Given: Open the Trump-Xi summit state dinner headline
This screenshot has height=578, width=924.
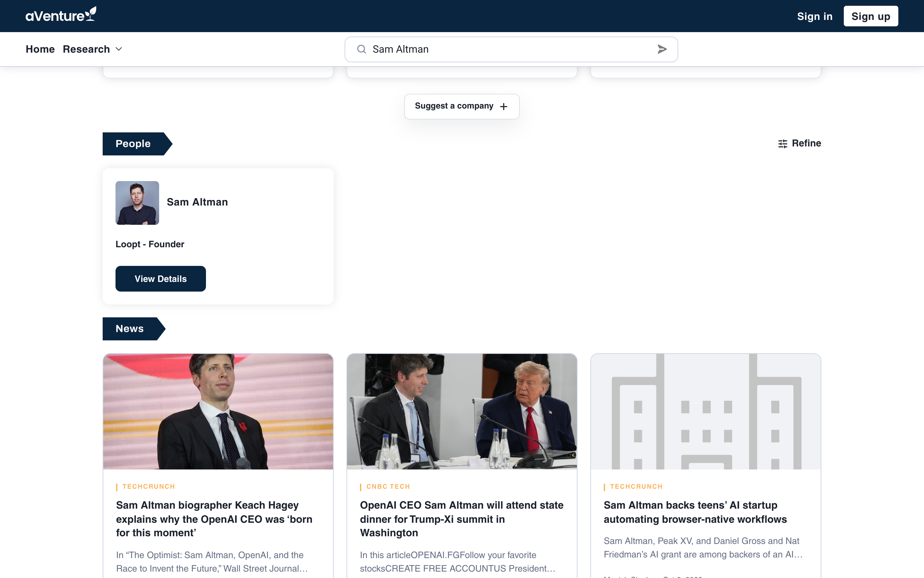Looking at the screenshot, I should click(461, 519).
